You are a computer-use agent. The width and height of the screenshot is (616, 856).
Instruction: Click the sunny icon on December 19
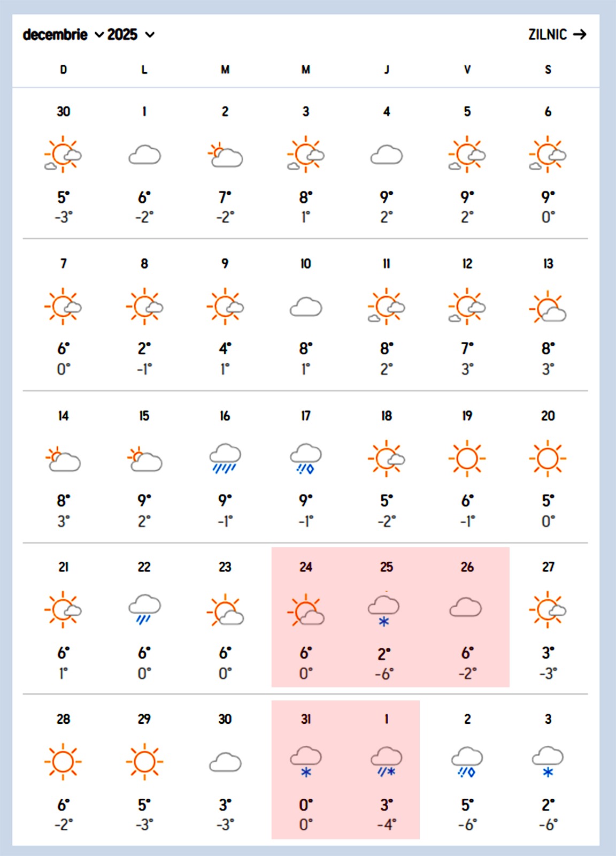click(467, 459)
